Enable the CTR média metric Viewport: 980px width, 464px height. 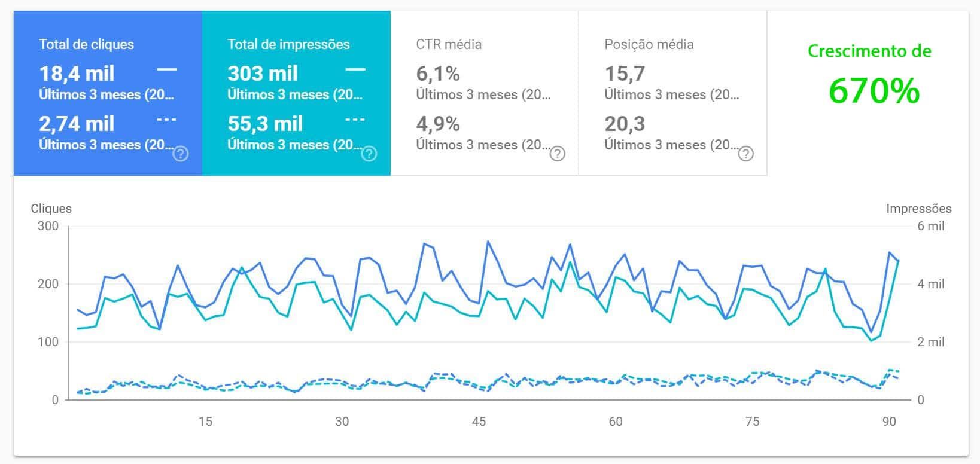coord(449,44)
